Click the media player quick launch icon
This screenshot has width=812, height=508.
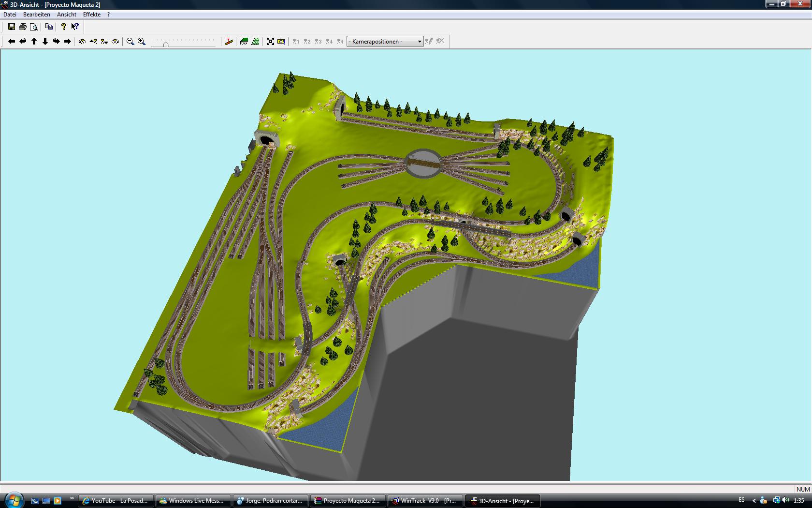tap(58, 501)
